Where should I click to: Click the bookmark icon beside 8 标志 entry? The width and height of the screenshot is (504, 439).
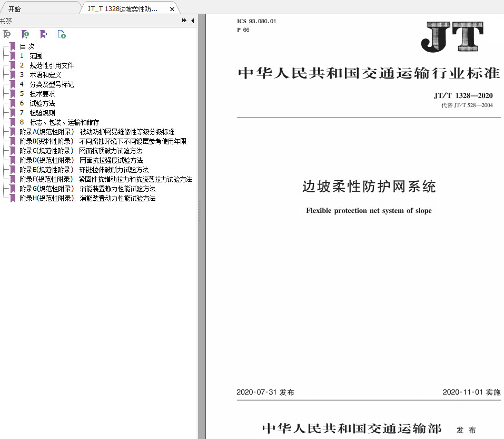(x=12, y=122)
